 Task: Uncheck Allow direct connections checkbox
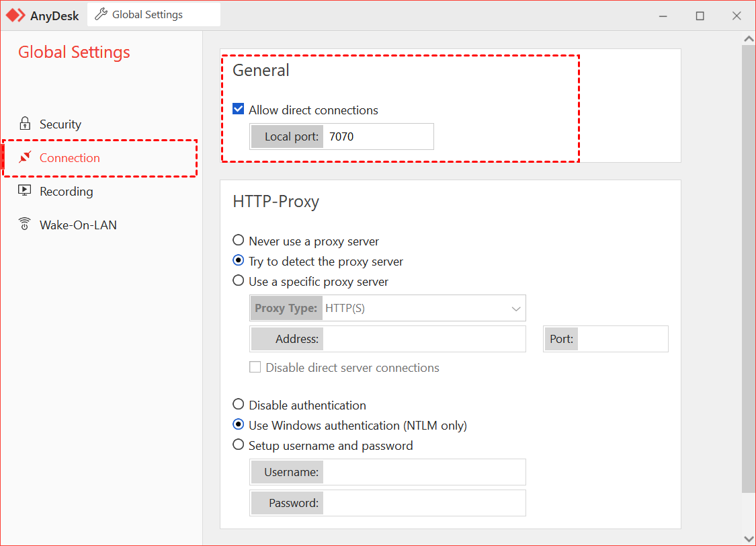[238, 110]
